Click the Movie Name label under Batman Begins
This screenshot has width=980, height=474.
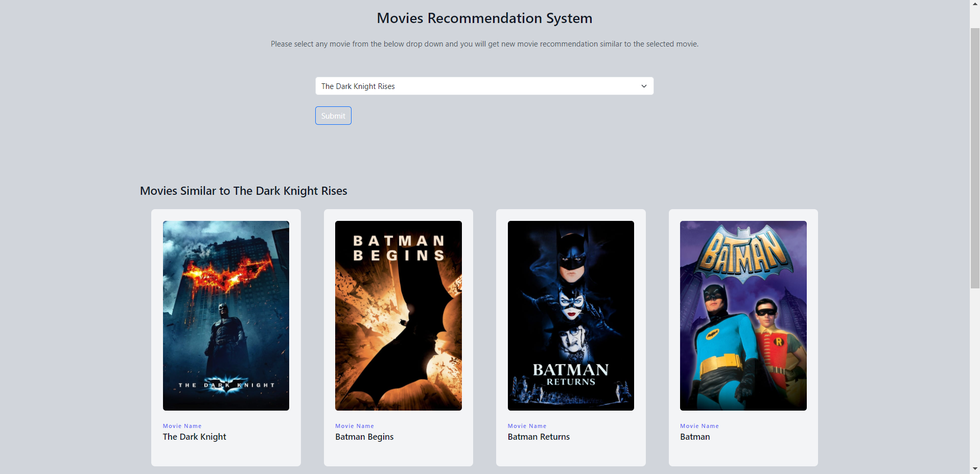(x=354, y=425)
